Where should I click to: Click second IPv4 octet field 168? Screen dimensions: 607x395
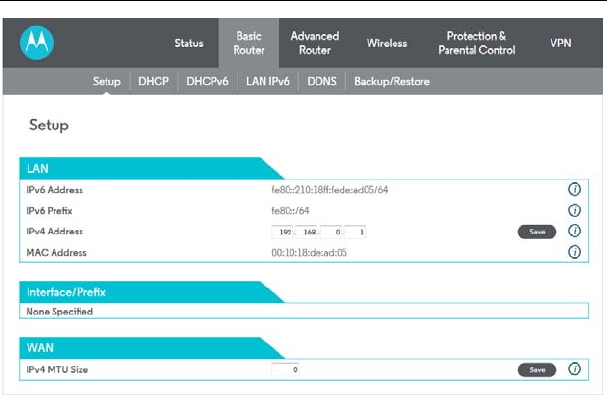pos(307,232)
